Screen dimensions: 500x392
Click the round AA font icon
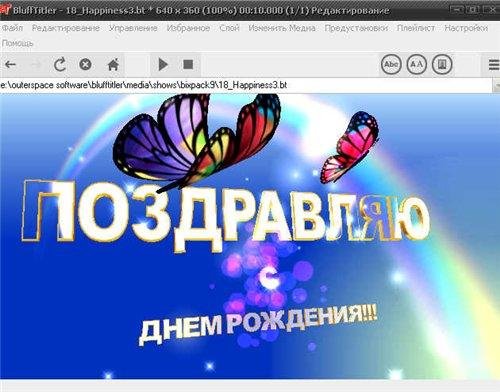click(416, 64)
